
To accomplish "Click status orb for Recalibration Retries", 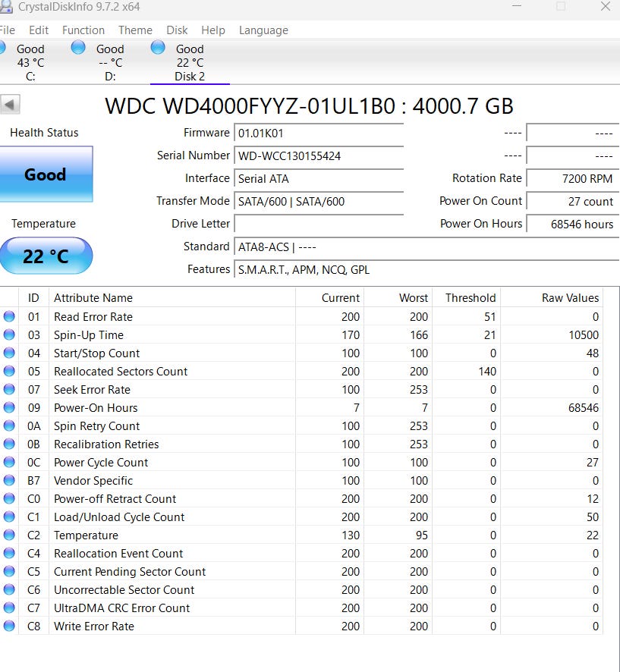I will point(9,444).
